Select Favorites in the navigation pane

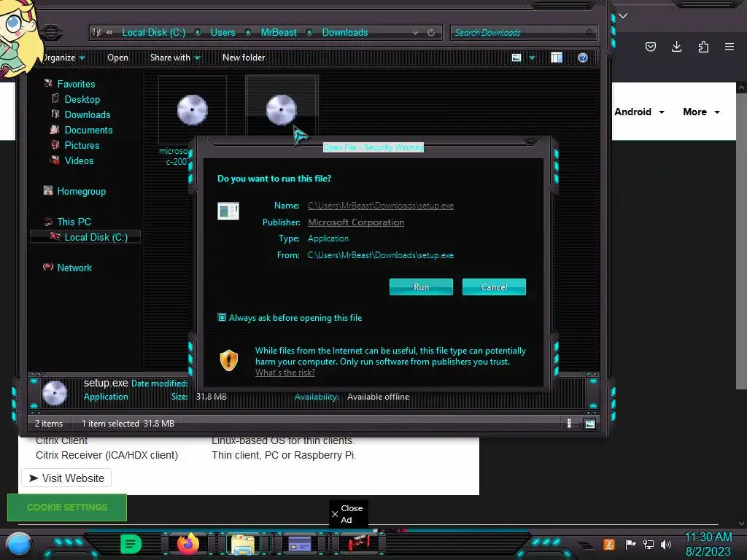pyautogui.click(x=76, y=85)
